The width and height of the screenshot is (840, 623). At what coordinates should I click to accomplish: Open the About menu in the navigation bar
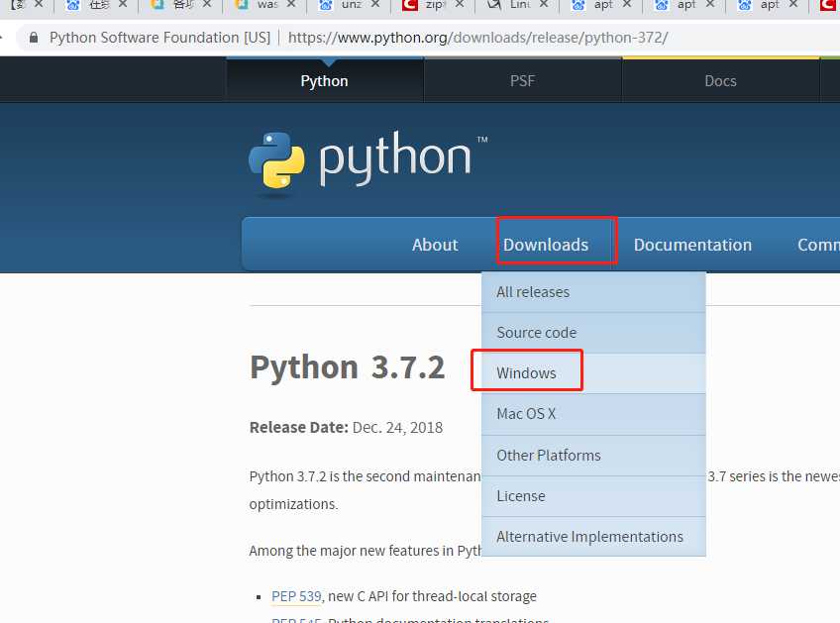tap(435, 245)
